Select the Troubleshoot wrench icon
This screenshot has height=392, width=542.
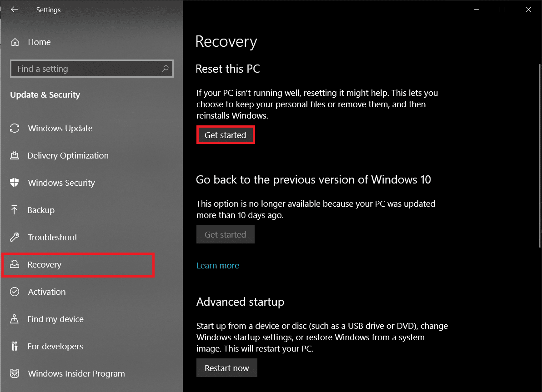[x=15, y=237]
